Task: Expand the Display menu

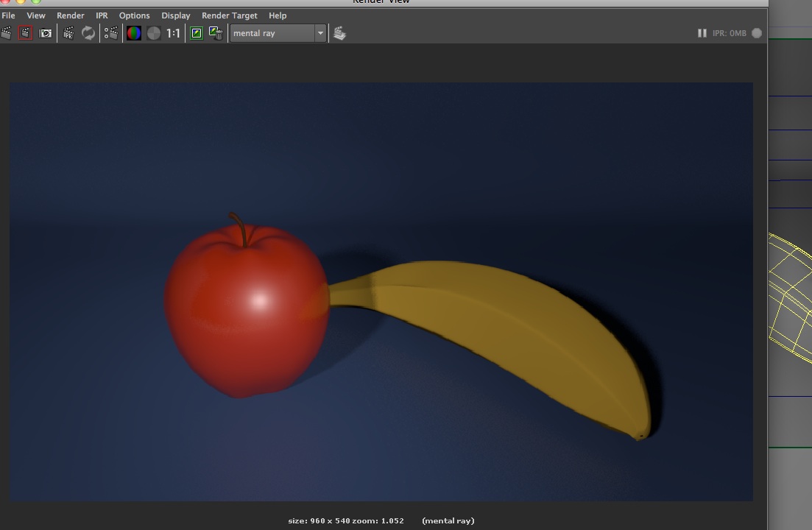Action: [x=175, y=15]
